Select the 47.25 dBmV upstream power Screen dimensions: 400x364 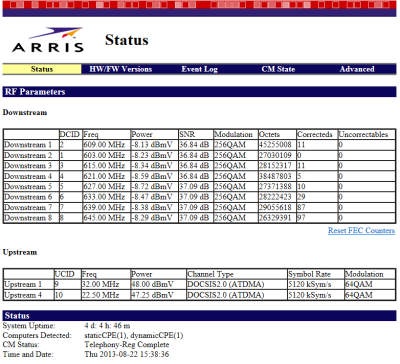click(152, 295)
